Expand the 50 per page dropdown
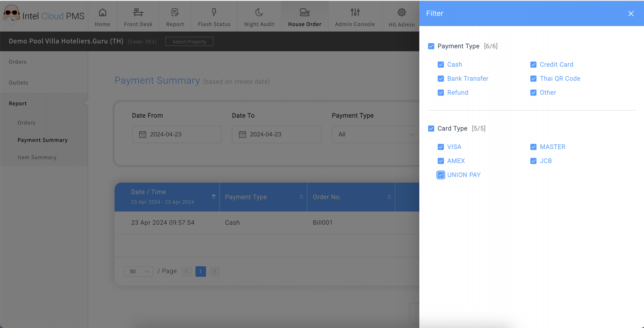This screenshot has height=328, width=644. click(138, 271)
